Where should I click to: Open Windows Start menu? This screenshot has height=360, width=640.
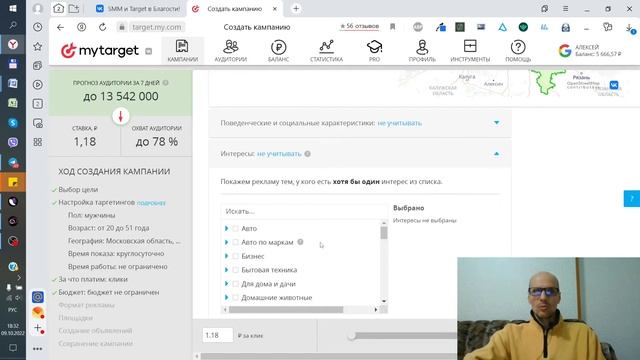[x=13, y=8]
